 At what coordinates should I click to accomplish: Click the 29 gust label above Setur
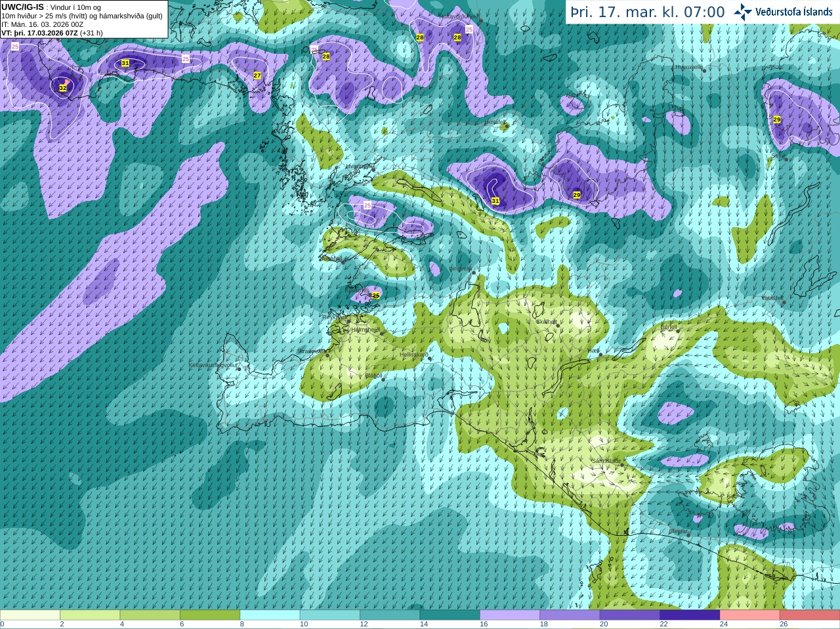(777, 119)
